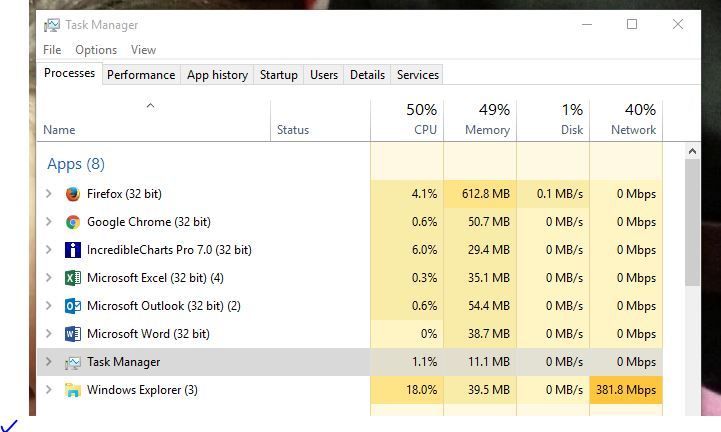Select the Microsoft Excel icon
Screen dimensions: 721x432
tap(73, 278)
